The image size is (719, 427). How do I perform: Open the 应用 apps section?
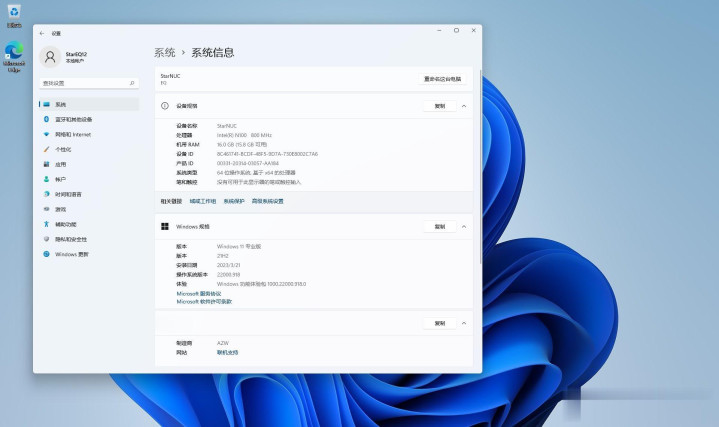(x=89, y=164)
